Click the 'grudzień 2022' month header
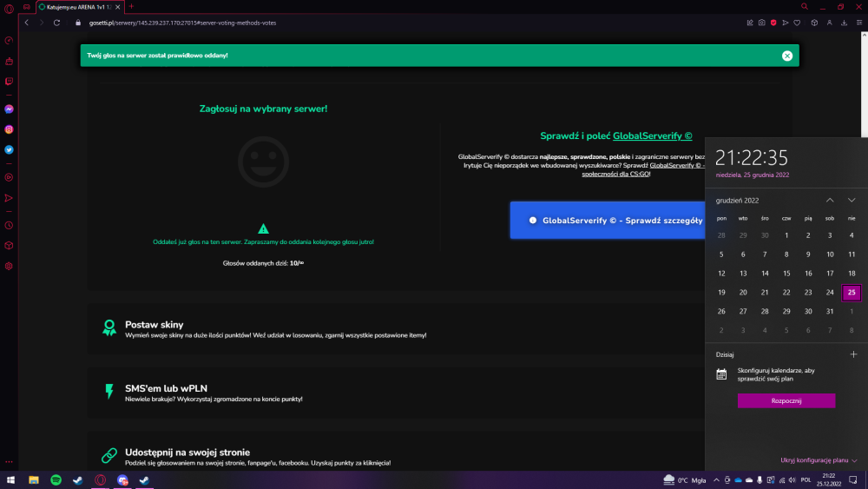 (x=737, y=201)
